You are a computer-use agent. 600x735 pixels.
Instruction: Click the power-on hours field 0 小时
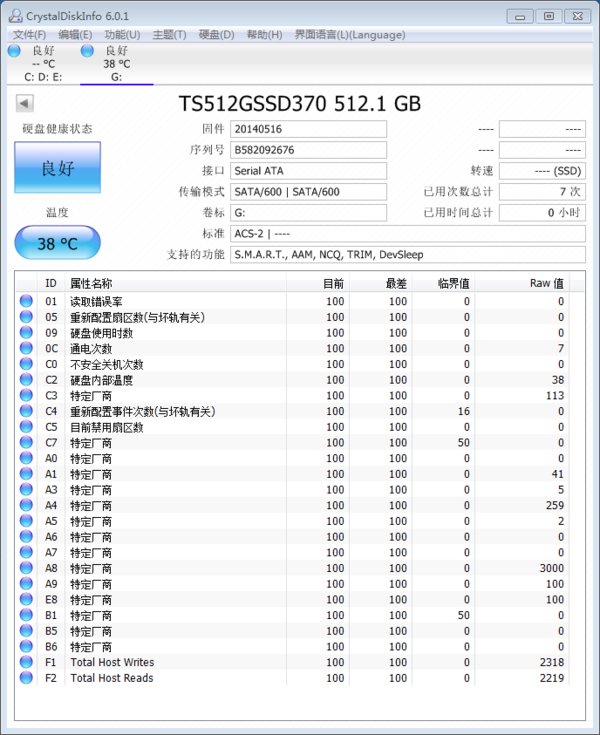(542, 212)
